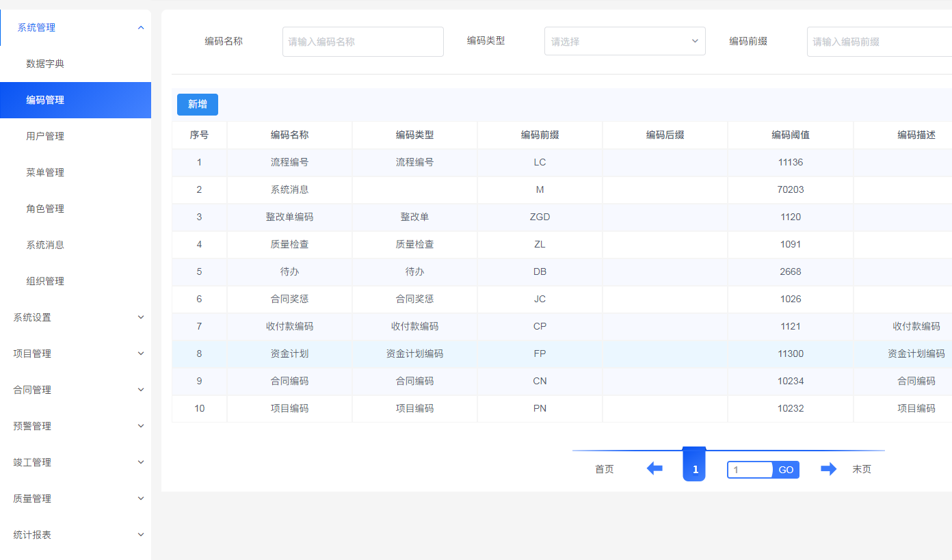Click the 编码阈值 column header
This screenshot has width=952, height=560.
(791, 135)
